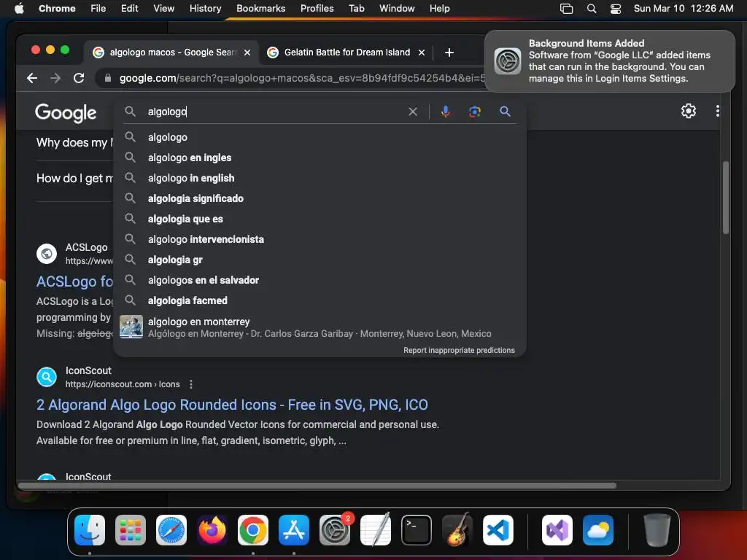Open Google quick settings gear icon
This screenshot has height=560, width=747.
pyautogui.click(x=689, y=111)
